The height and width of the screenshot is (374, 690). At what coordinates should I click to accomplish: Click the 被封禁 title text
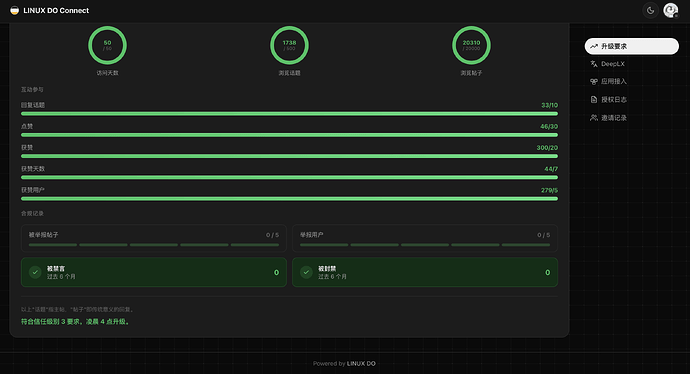(327, 268)
